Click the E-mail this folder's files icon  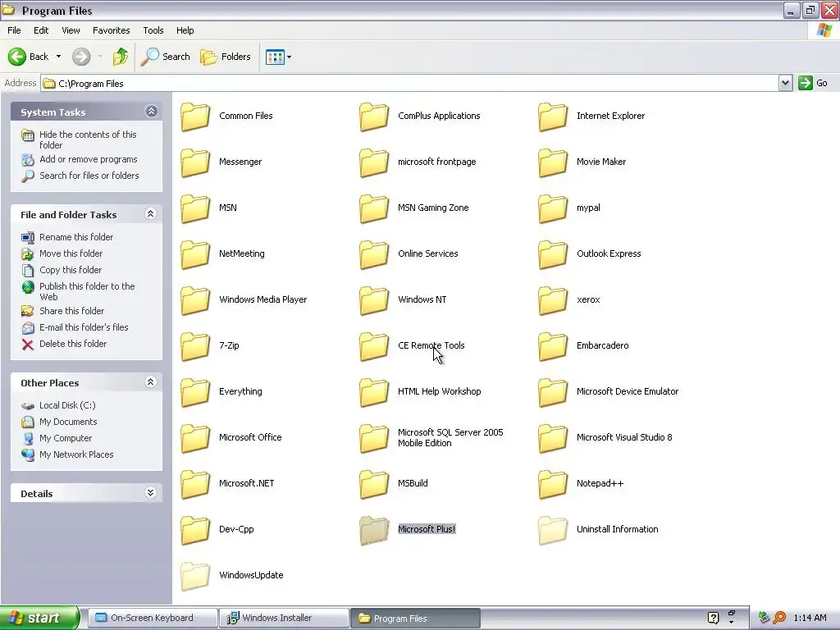point(28,327)
